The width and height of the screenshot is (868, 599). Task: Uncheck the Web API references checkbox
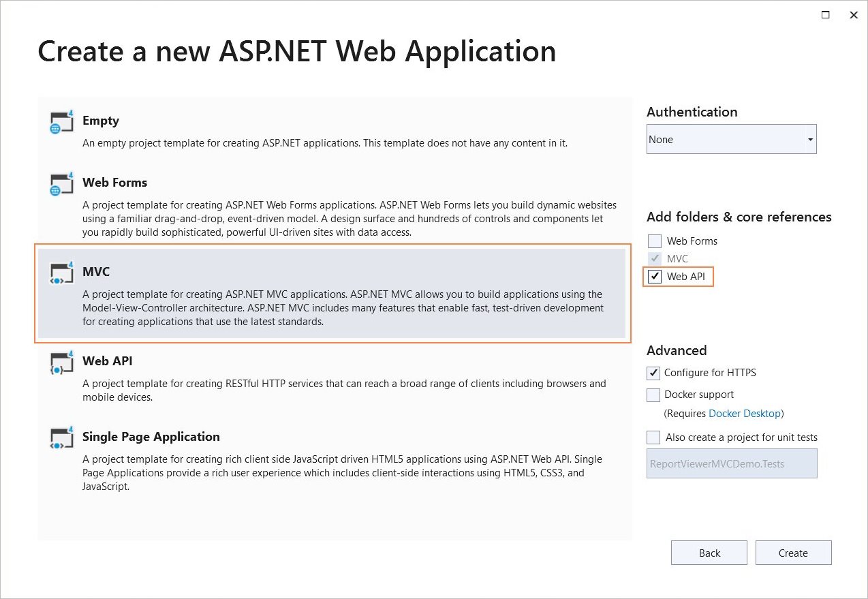(655, 277)
